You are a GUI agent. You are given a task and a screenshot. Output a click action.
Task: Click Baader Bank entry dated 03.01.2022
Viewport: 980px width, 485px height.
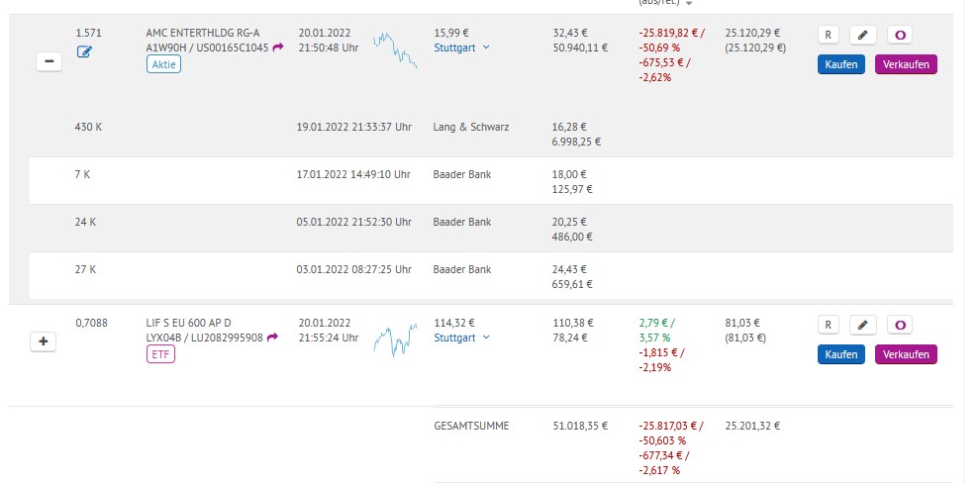pyautogui.click(x=462, y=269)
